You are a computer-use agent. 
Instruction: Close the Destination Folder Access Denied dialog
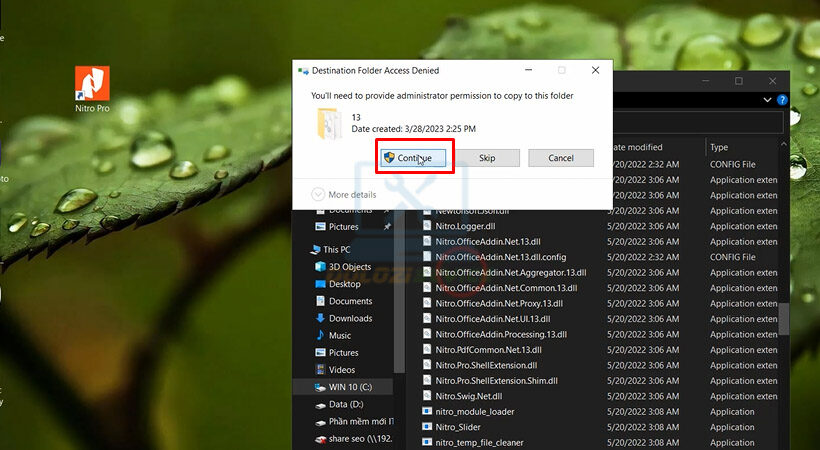tap(595, 70)
